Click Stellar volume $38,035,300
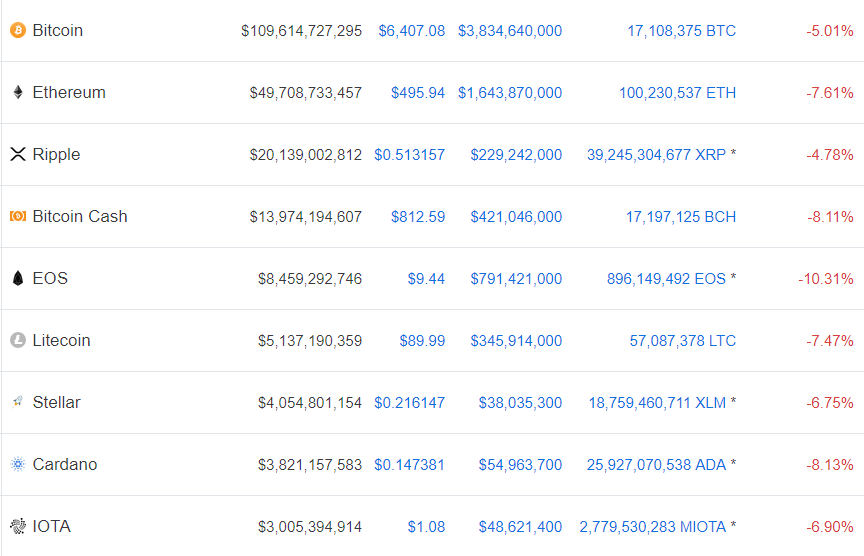 [520, 403]
